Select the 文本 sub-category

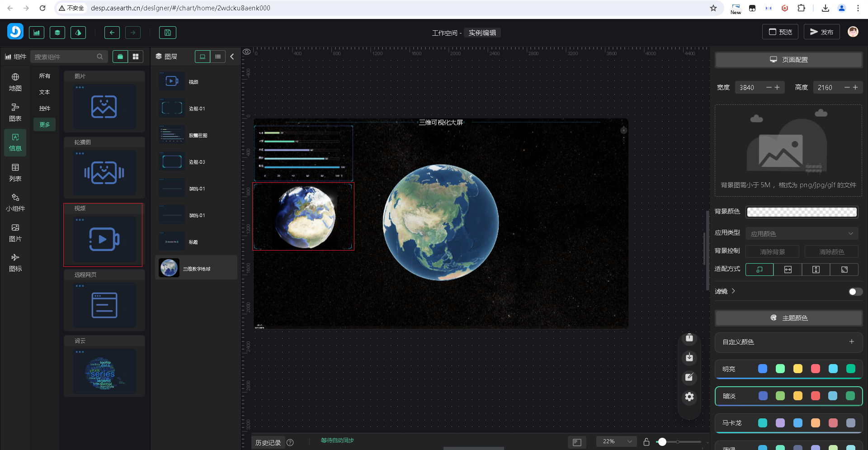[44, 92]
